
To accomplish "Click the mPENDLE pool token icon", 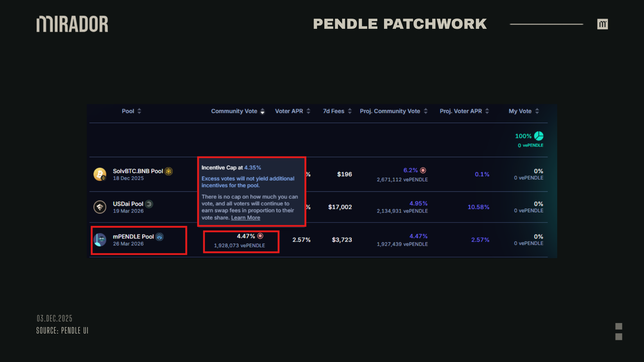I will [100, 240].
